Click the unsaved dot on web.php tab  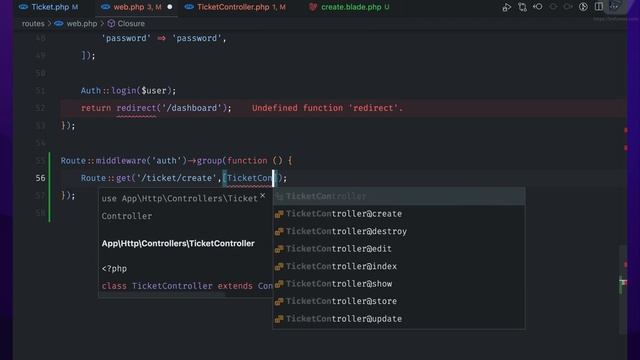pos(170,7)
